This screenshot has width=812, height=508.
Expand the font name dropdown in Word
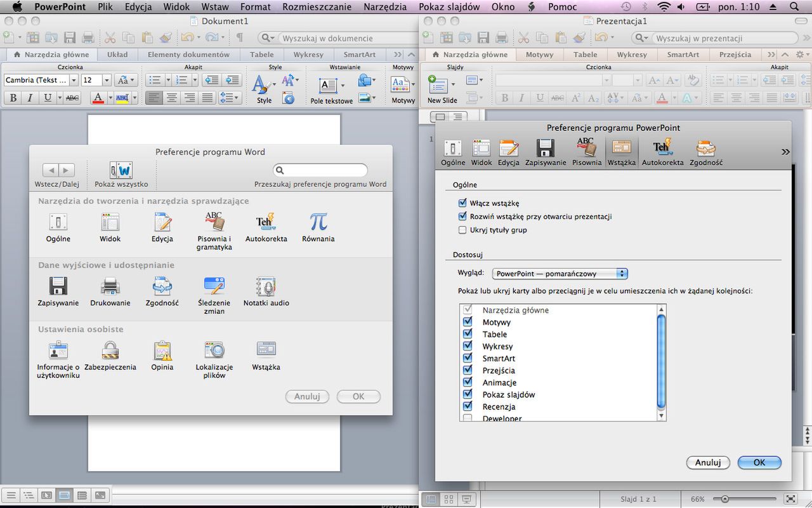(74, 80)
